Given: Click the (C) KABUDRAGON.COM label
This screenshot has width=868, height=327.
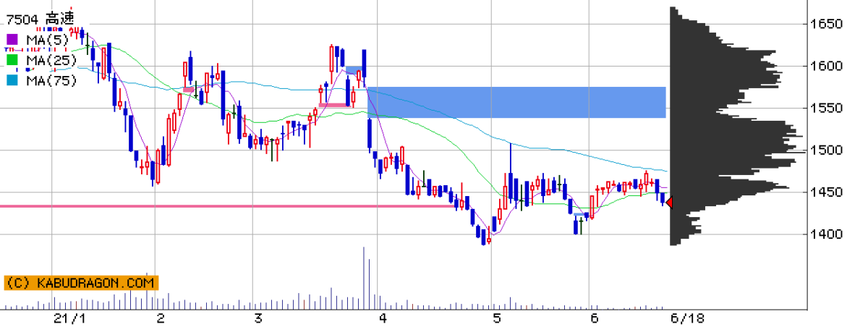Looking at the screenshot, I should pyautogui.click(x=80, y=283).
